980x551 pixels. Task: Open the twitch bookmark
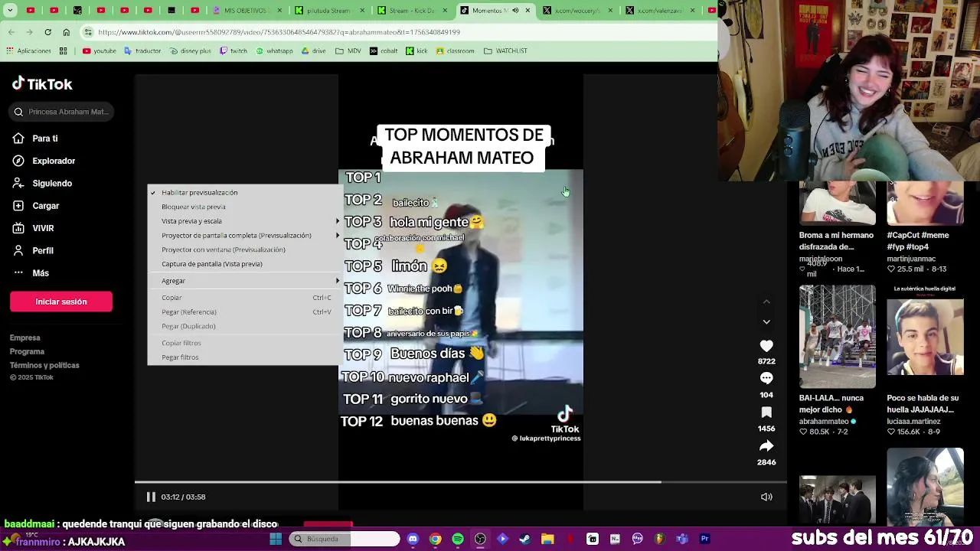234,51
